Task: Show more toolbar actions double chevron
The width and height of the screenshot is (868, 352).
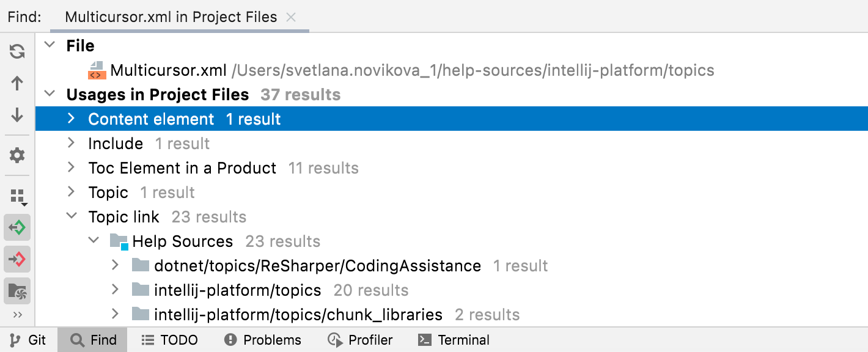Action: 17,315
